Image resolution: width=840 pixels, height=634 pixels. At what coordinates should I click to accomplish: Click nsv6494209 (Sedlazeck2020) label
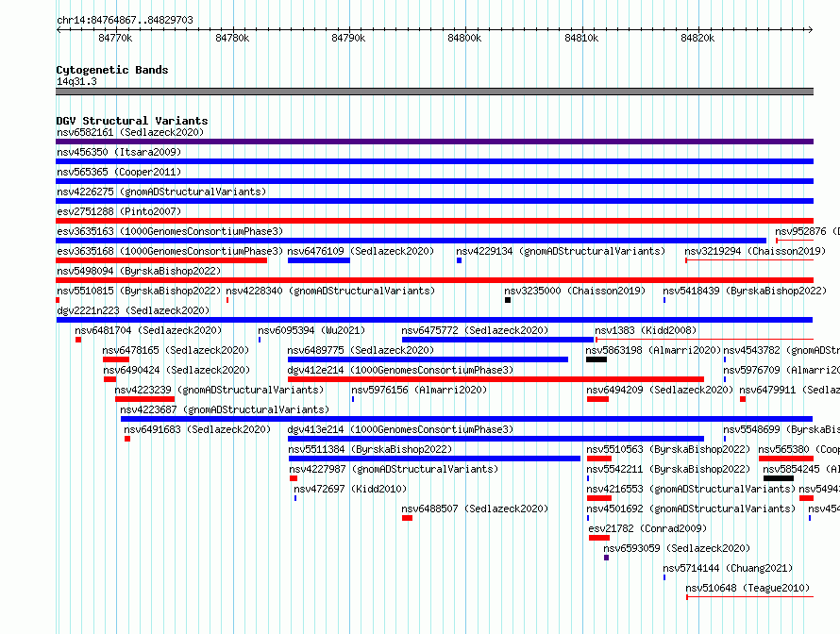(660, 390)
